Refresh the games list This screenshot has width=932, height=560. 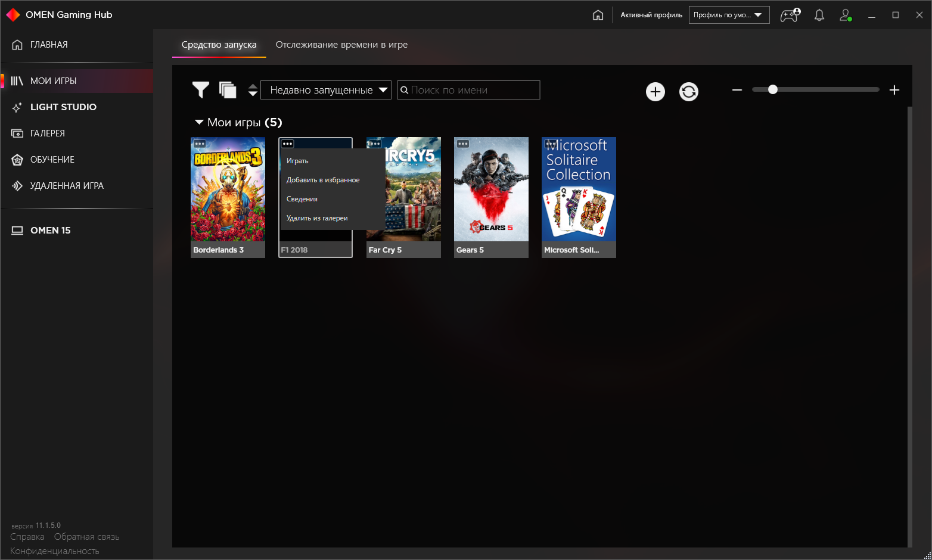tap(689, 91)
